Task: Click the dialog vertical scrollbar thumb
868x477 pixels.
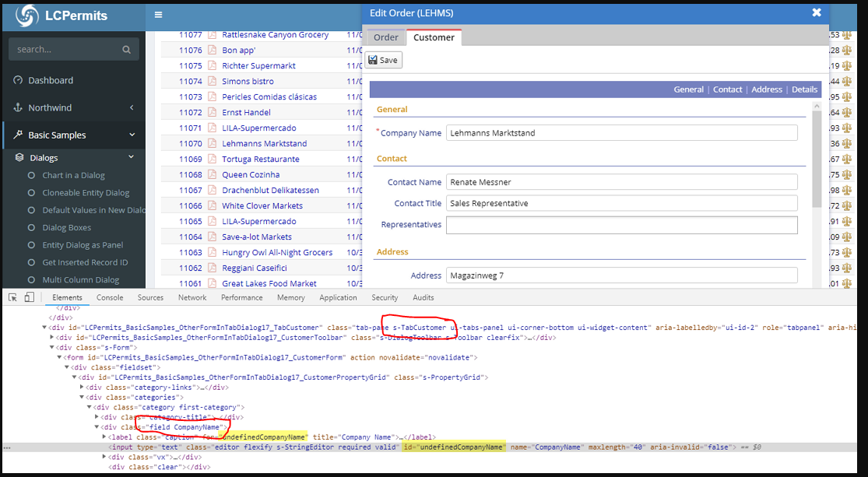Action: (x=817, y=160)
